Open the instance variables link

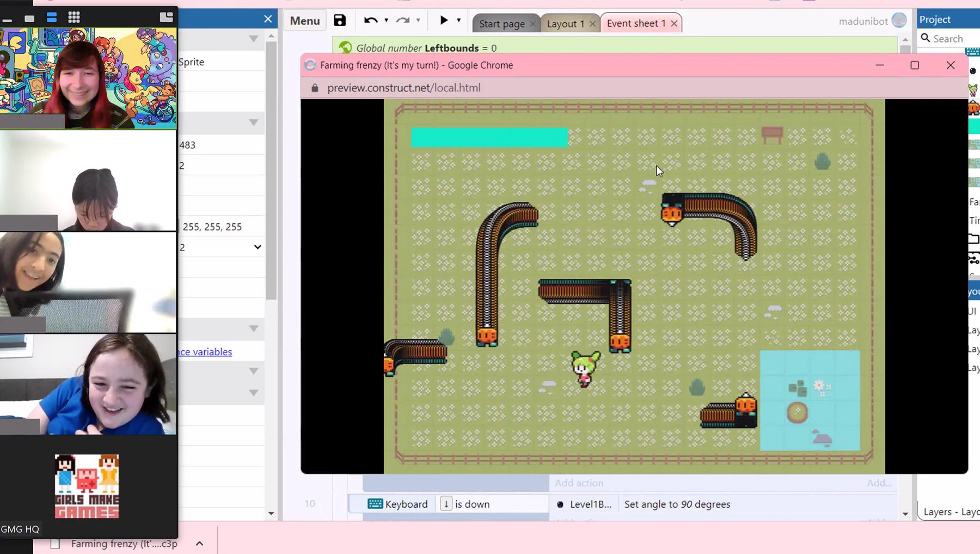205,352
